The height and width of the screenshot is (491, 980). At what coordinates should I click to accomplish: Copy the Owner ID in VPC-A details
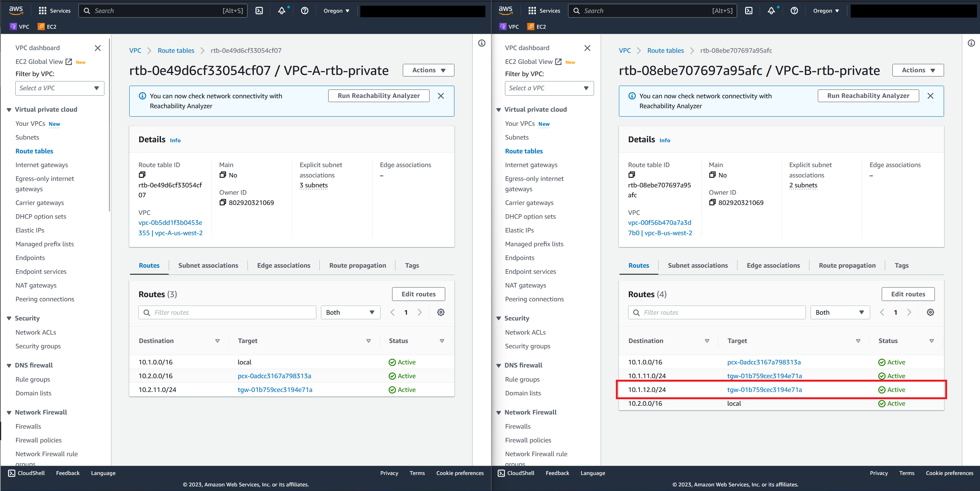(x=223, y=202)
